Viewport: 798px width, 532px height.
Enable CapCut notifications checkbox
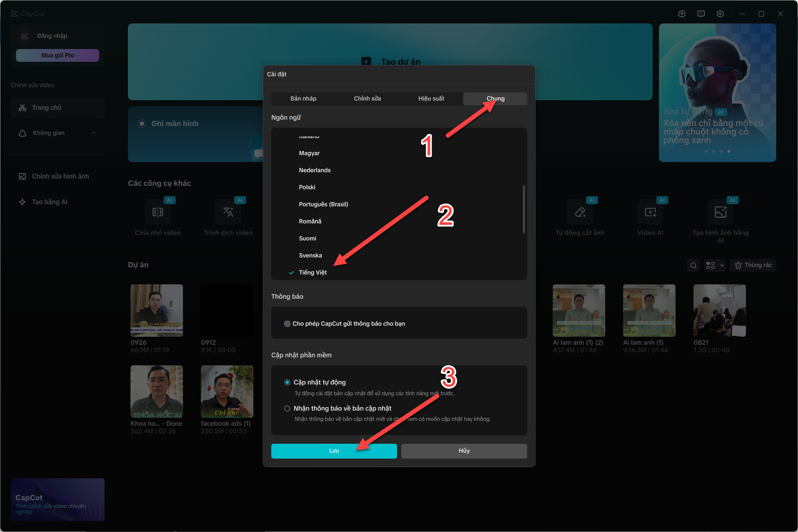click(287, 324)
